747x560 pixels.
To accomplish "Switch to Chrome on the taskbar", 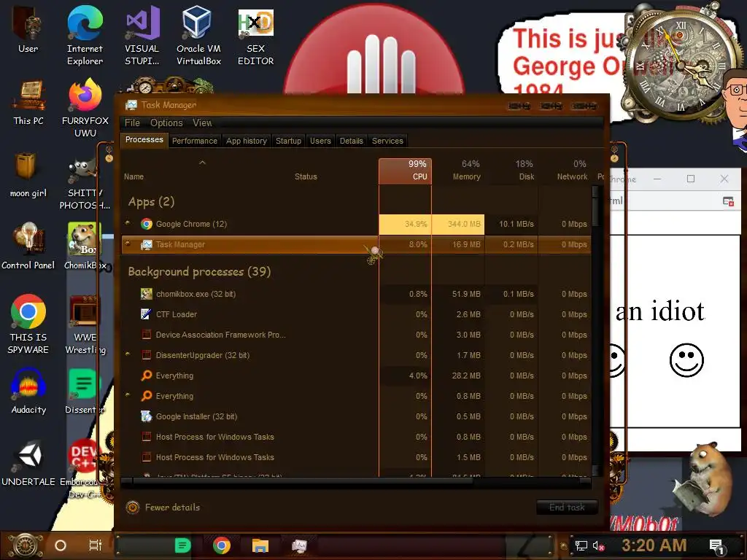I will [x=222, y=545].
